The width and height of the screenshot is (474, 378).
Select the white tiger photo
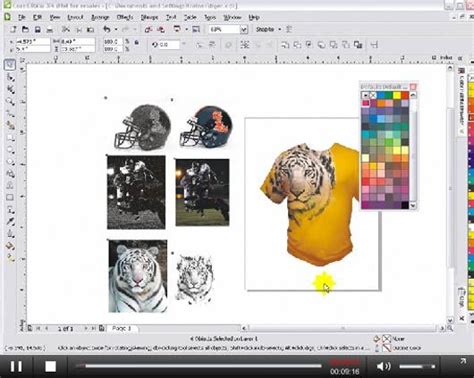pos(138,276)
